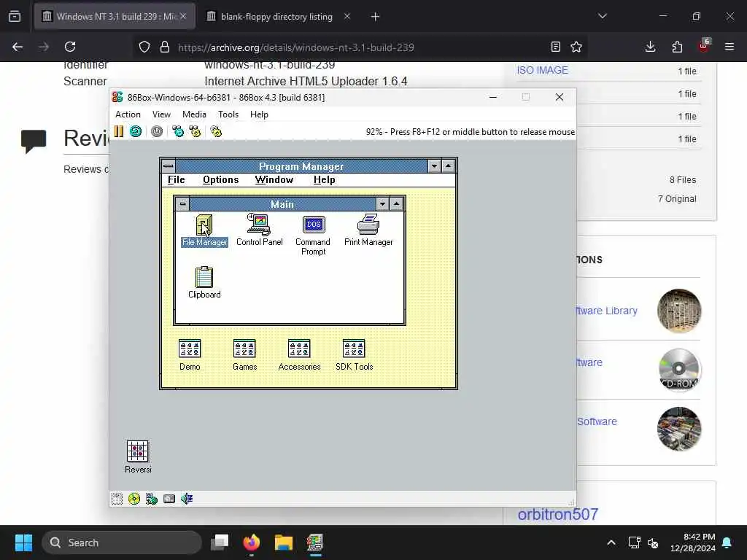Select the Accessories program group icon

(x=299, y=355)
